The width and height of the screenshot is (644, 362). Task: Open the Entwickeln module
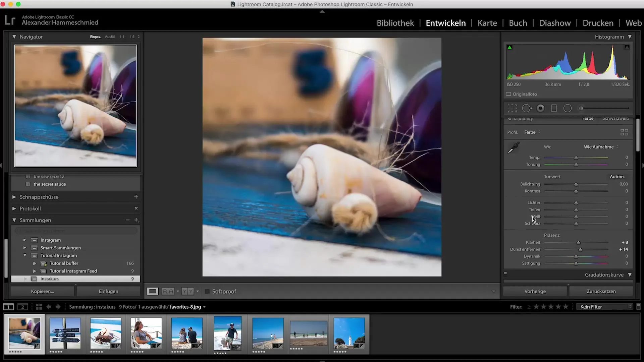(x=446, y=23)
